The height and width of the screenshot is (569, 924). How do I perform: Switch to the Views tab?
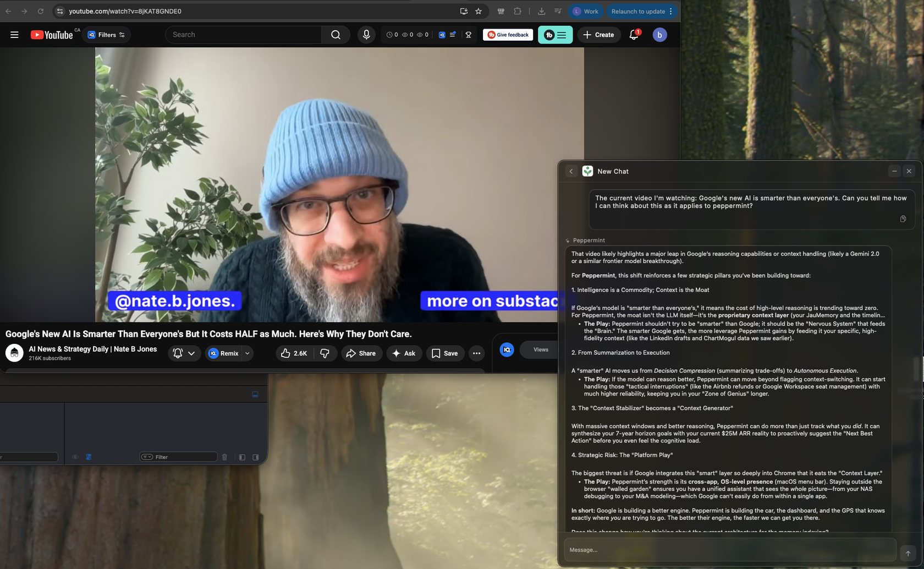pyautogui.click(x=541, y=349)
